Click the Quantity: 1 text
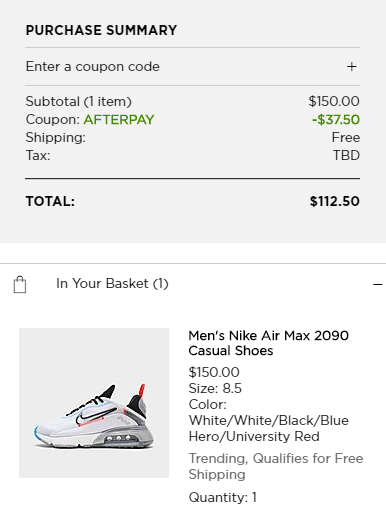Screen dimensions: 386x515 pyautogui.click(x=222, y=497)
